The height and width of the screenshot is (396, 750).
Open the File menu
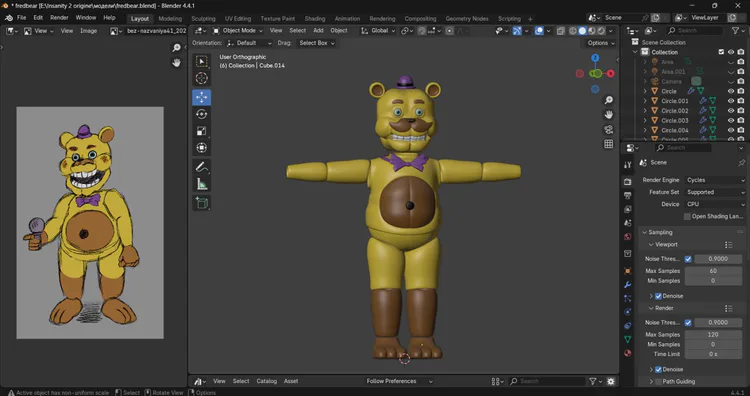click(x=22, y=18)
